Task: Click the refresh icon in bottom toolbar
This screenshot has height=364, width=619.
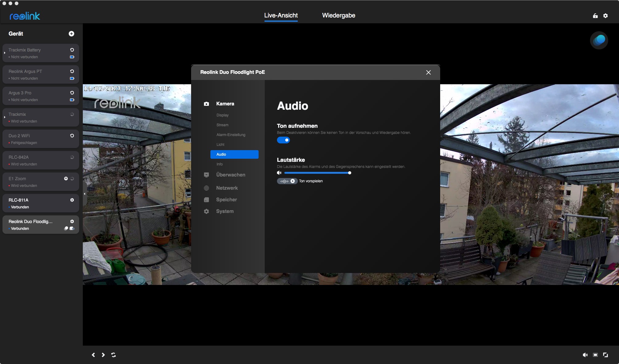Action: (113, 355)
